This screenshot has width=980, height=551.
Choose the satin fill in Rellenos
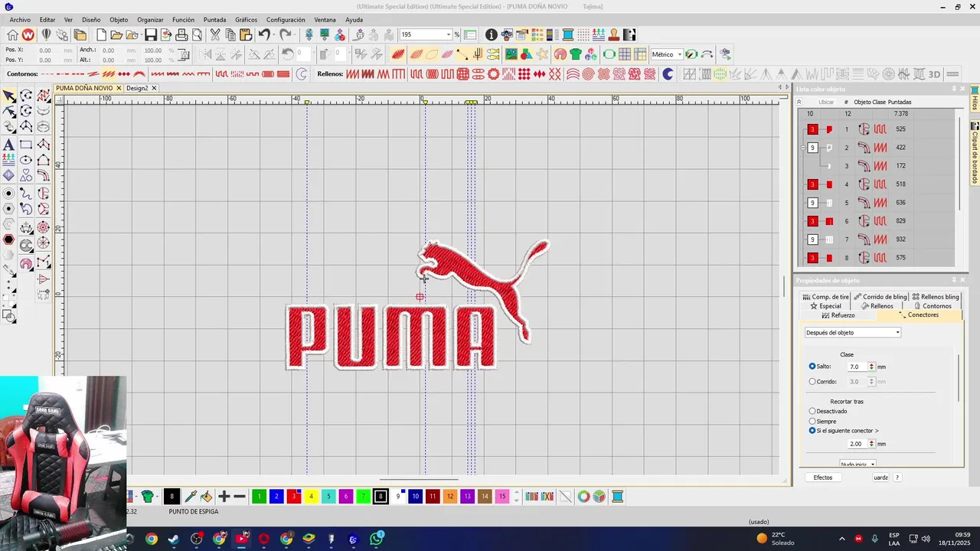coord(353,74)
